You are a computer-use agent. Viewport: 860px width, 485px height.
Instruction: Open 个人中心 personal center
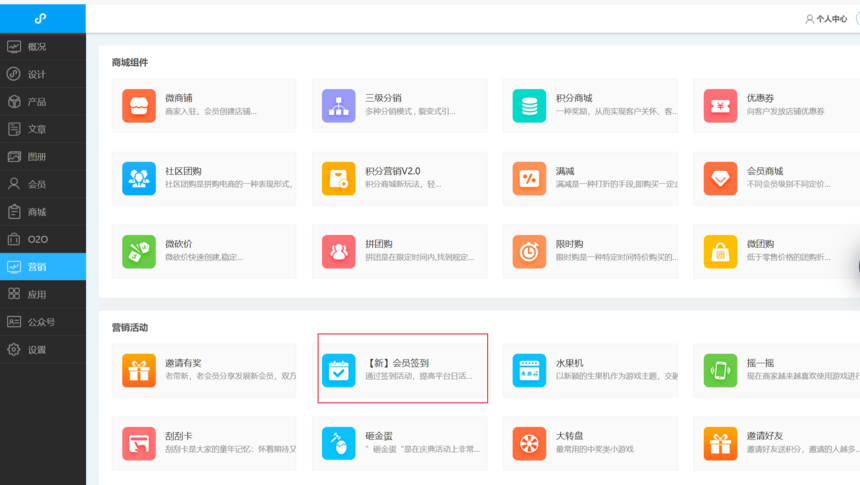tap(831, 19)
